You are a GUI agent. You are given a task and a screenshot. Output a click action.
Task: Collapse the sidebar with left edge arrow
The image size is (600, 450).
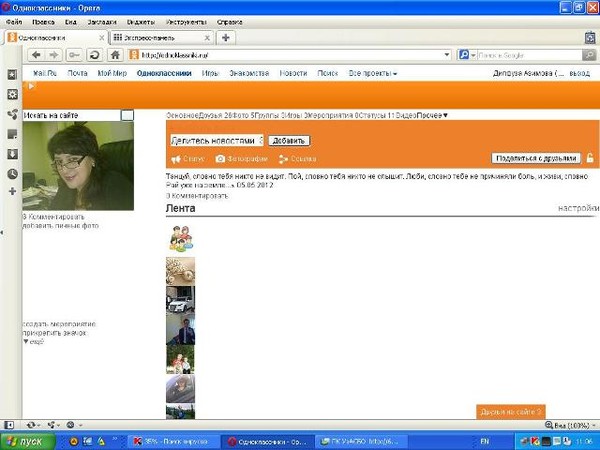pos(2,232)
